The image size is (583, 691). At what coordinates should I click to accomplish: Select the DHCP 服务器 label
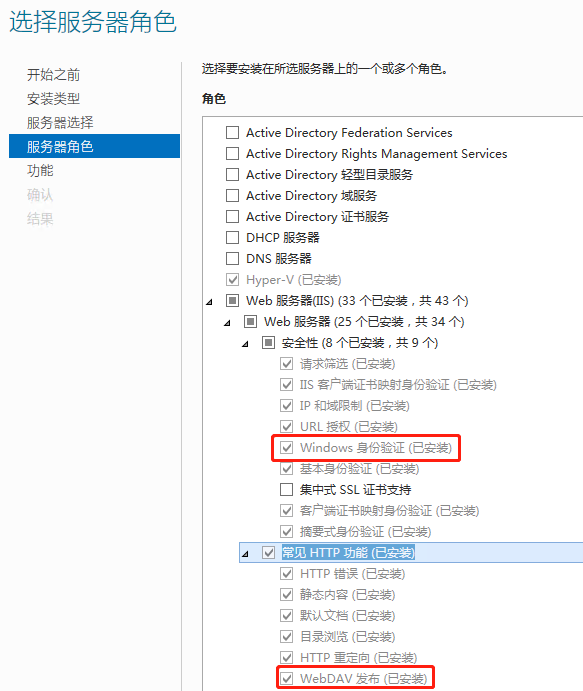[282, 238]
